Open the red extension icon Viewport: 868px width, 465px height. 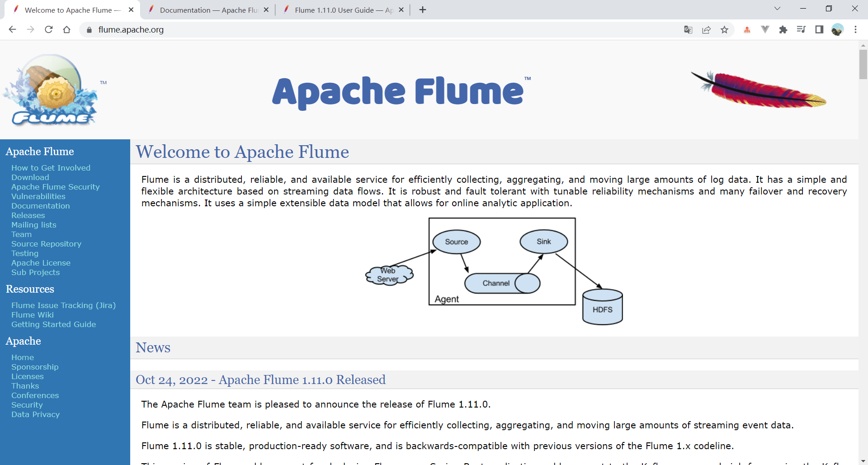747,30
